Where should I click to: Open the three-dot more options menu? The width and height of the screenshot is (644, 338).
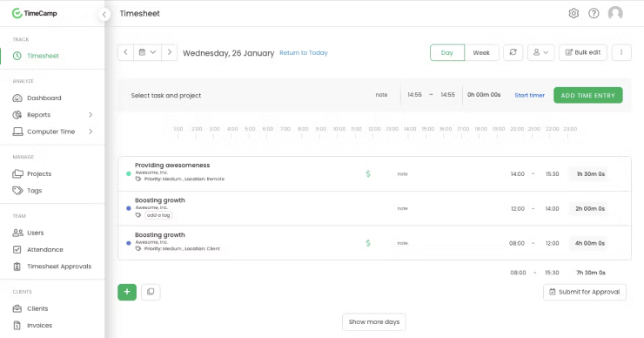(621, 52)
